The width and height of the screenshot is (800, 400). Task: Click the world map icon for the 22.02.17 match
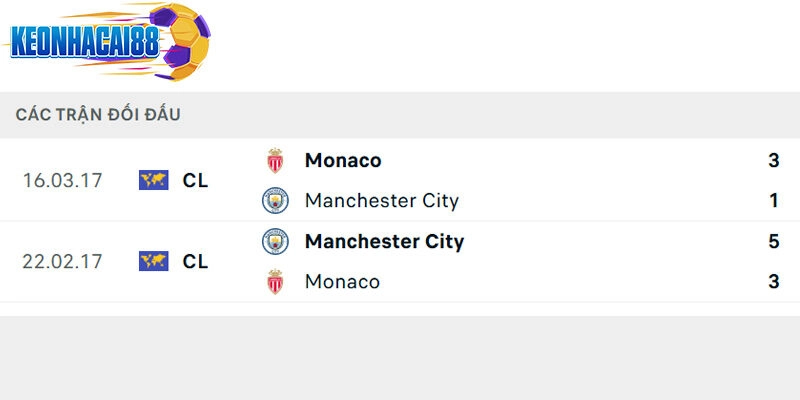click(x=153, y=261)
